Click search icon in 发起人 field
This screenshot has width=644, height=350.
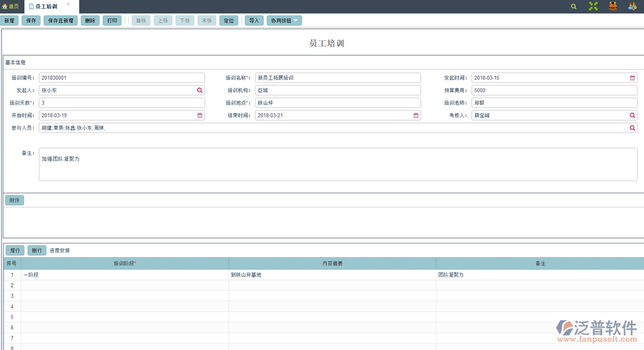tap(200, 90)
